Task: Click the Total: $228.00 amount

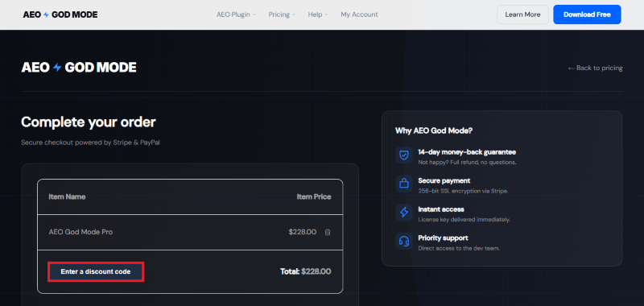Action: tap(306, 271)
